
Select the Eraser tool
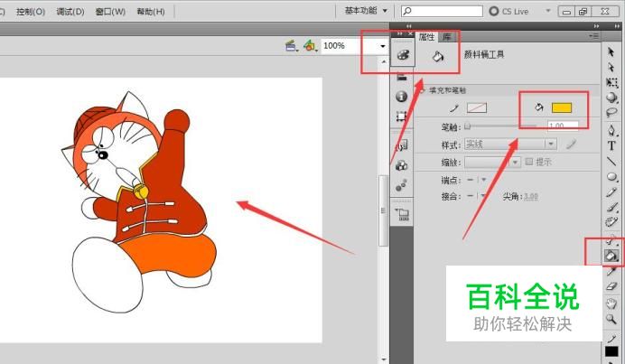click(611, 286)
